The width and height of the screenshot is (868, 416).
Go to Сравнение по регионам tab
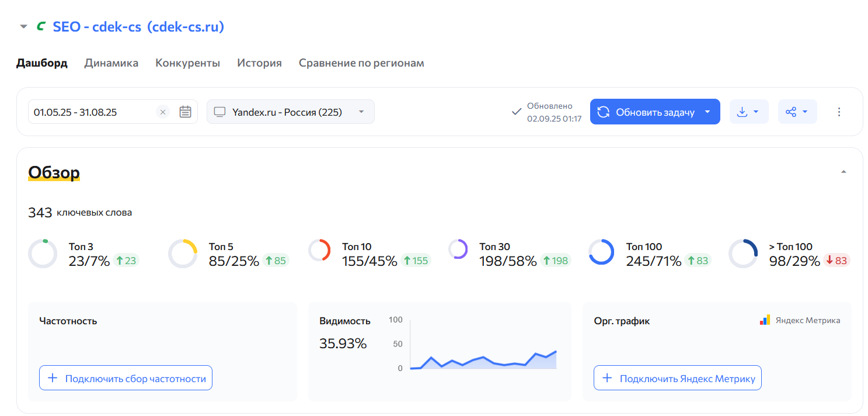pos(361,63)
